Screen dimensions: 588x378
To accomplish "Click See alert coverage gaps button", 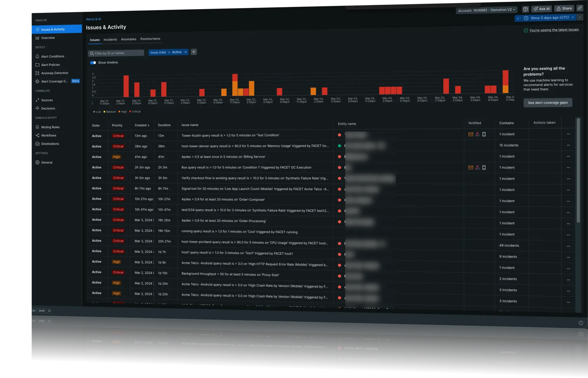I will pos(548,103).
